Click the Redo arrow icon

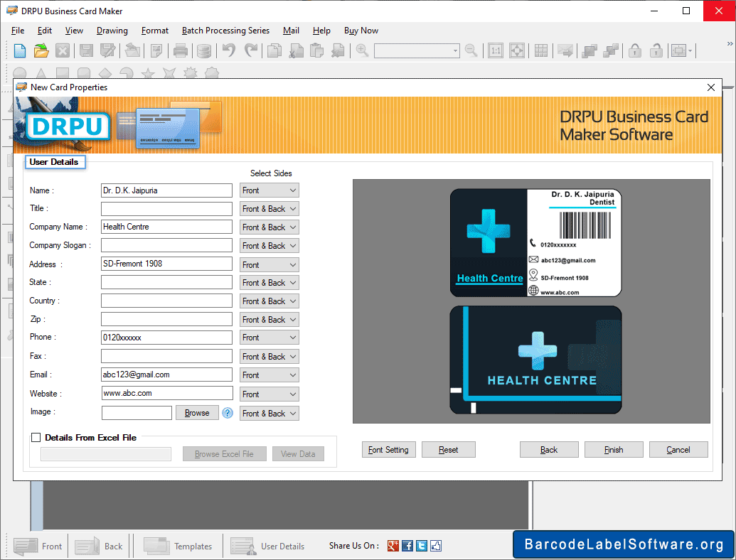[x=251, y=50]
